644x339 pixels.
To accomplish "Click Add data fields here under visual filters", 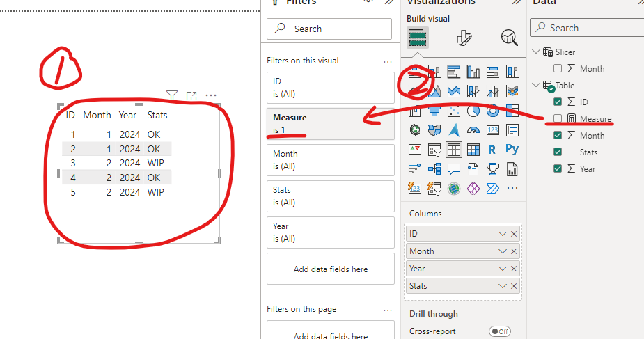I will pos(331,269).
